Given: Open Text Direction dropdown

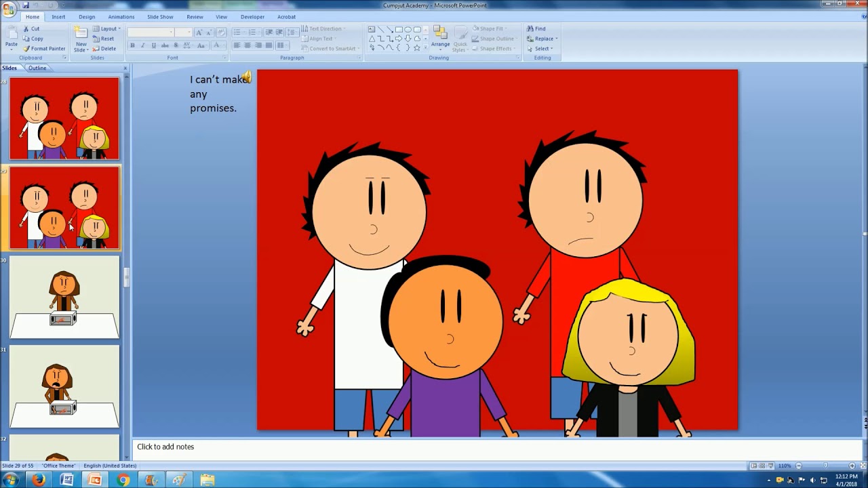Looking at the screenshot, I should point(323,28).
